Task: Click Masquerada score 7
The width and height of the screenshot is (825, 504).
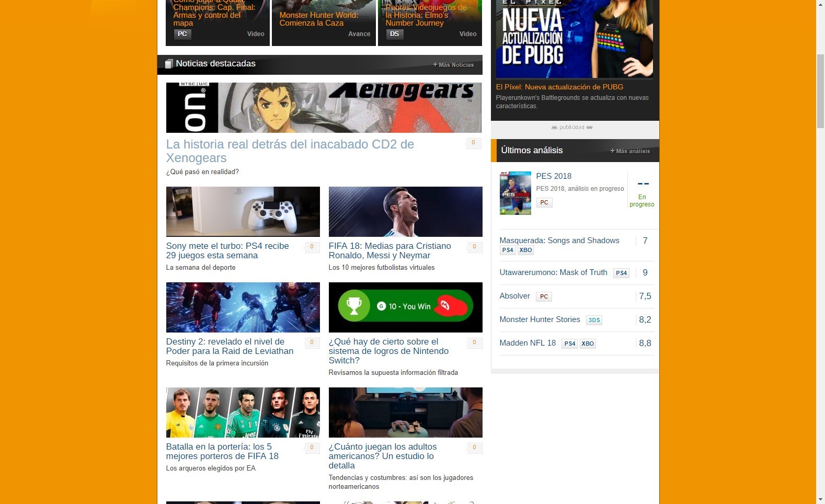Action: coord(645,240)
